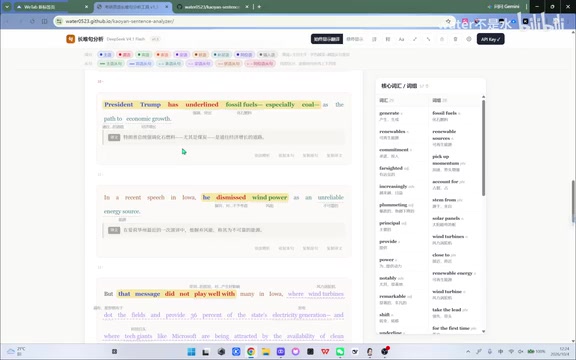This screenshot has width=576, height=360.
Task: Open a new browser tab
Action: 259,7
